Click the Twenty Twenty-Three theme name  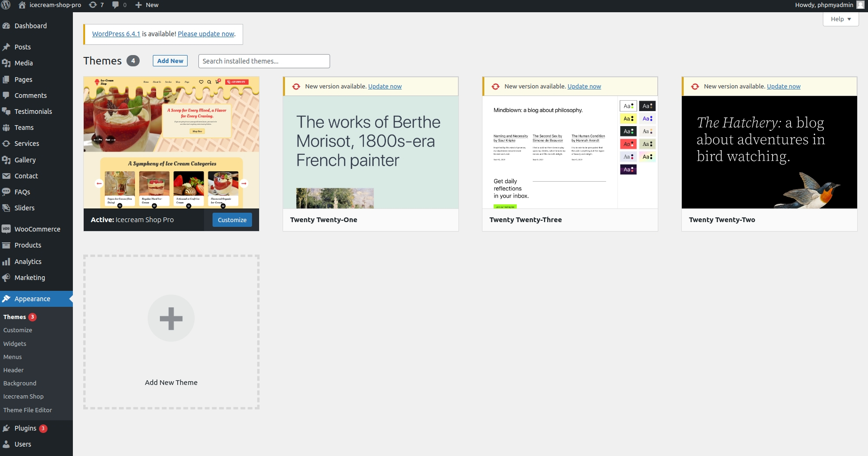coord(525,220)
